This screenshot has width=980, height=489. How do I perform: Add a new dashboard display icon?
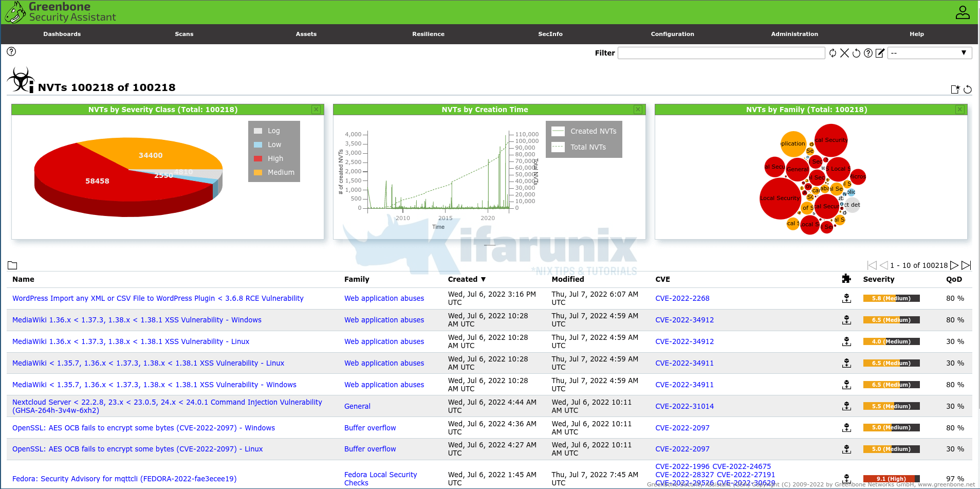tap(955, 89)
